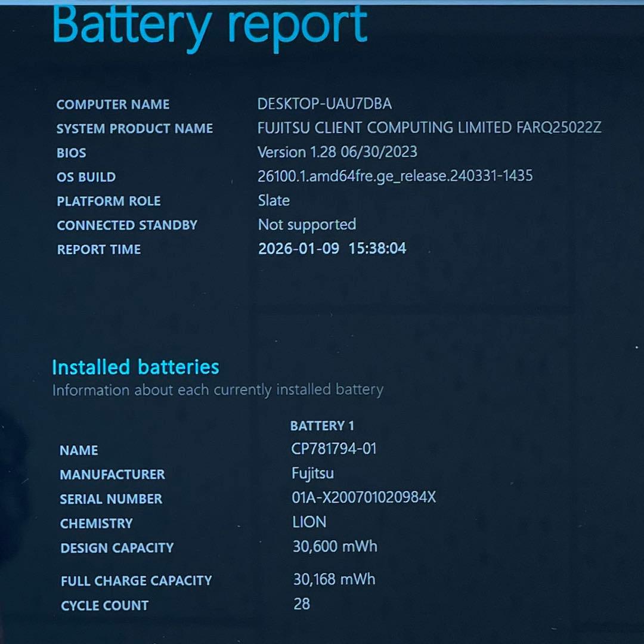
Task: Click the cycle count value 28
Action: [302, 604]
